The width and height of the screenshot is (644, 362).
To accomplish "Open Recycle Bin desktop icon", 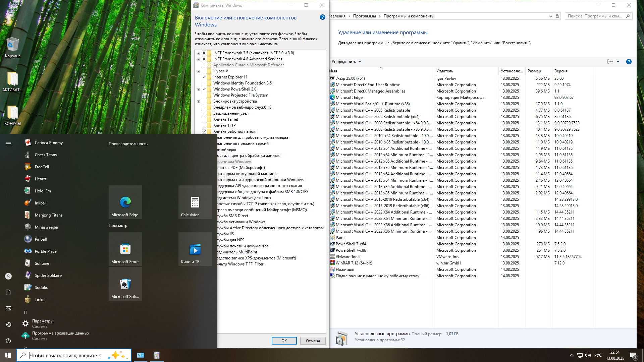I will click(x=13, y=48).
